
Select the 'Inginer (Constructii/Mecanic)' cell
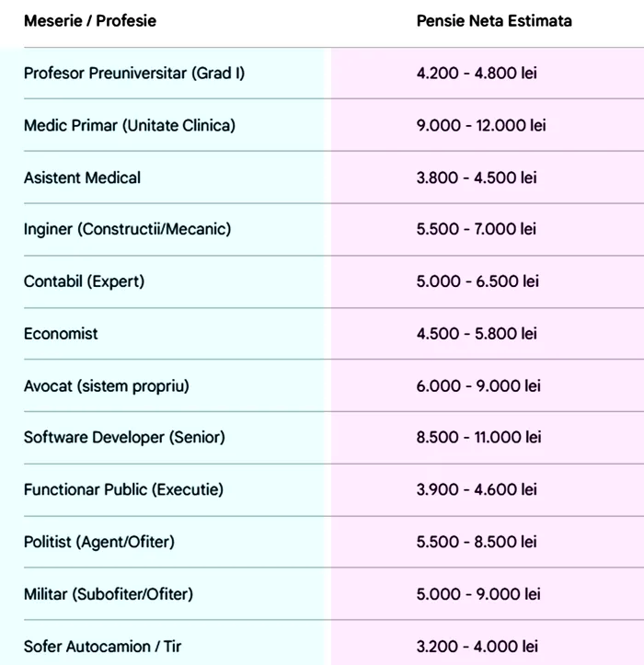tap(127, 229)
